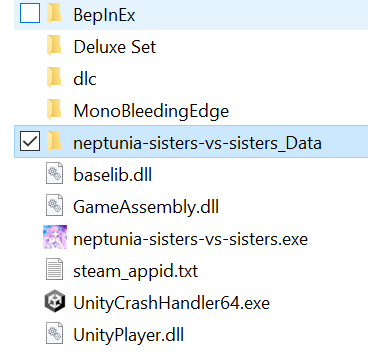Screen dimensions: 368x361
Task: Click the dlc folder icon
Action: point(54,78)
